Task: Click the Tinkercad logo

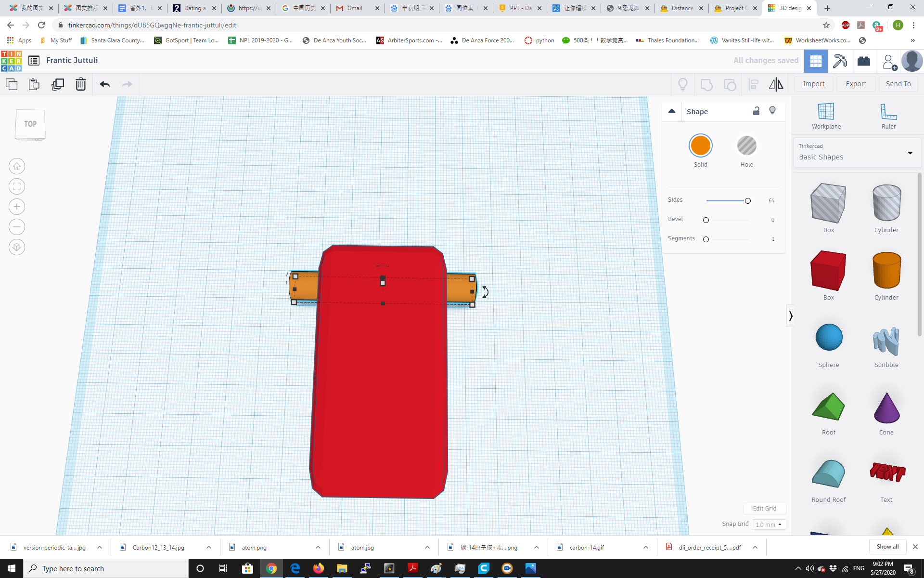Action: [x=11, y=61]
